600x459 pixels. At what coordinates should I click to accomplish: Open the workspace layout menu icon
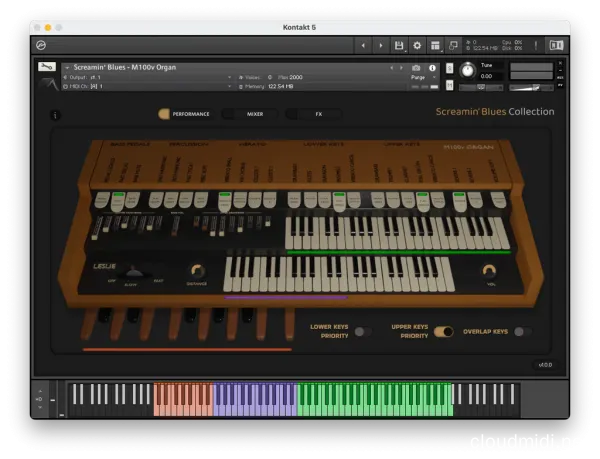click(x=435, y=46)
